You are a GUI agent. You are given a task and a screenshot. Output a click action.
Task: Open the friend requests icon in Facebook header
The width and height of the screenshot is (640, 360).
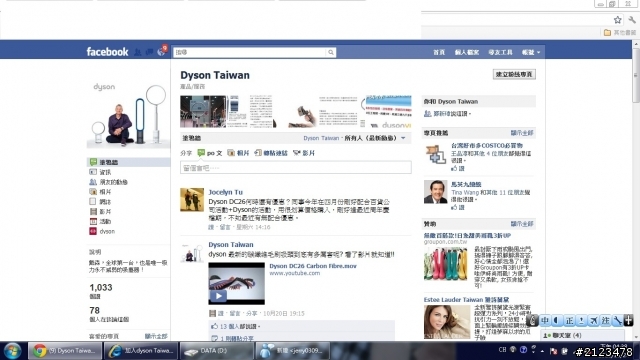coord(138,52)
